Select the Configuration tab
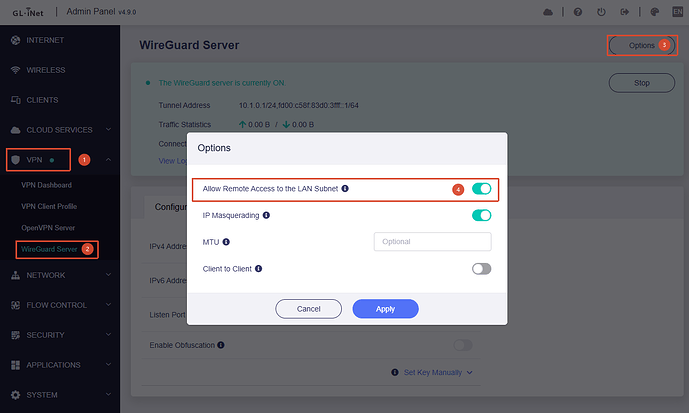Image resolution: width=689 pixels, height=413 pixels. [x=171, y=207]
